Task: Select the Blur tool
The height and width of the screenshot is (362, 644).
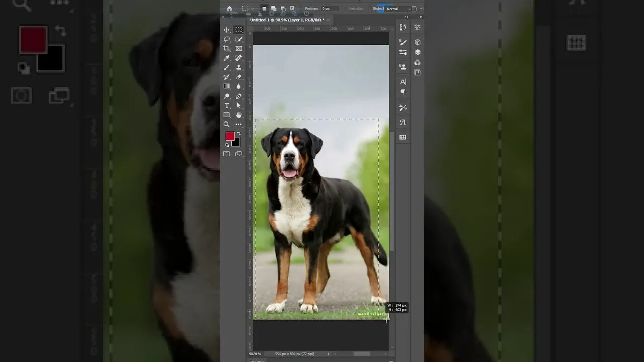Action: [239, 86]
